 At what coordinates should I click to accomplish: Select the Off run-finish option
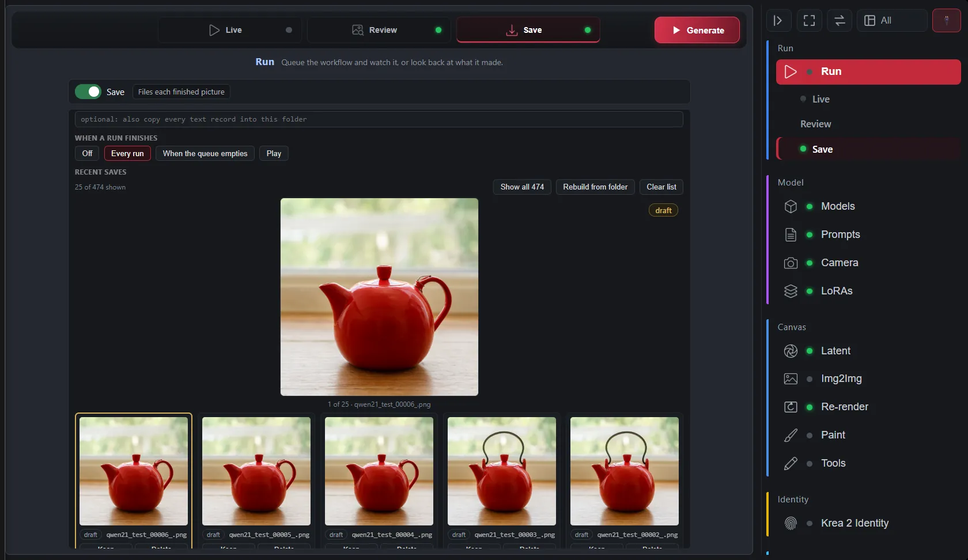coord(87,153)
